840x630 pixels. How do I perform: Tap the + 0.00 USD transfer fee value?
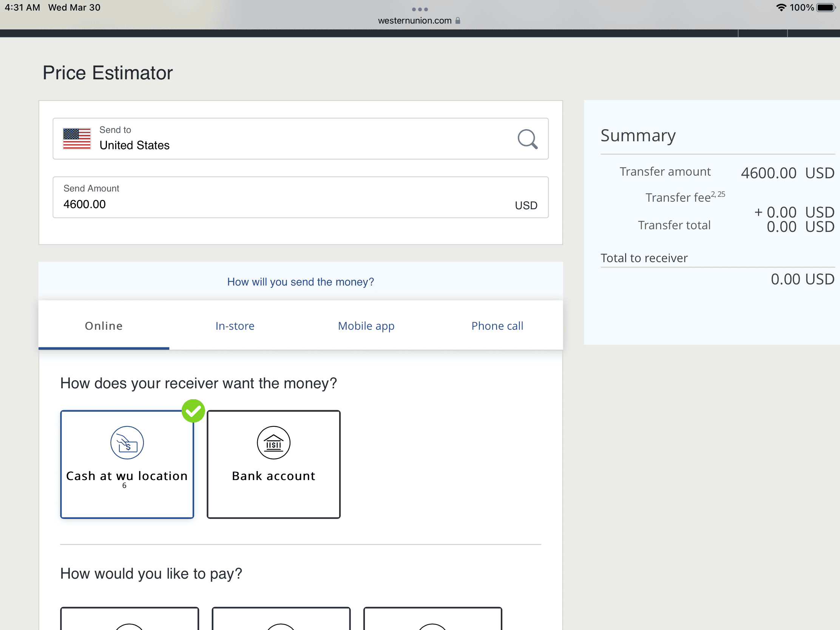(794, 212)
